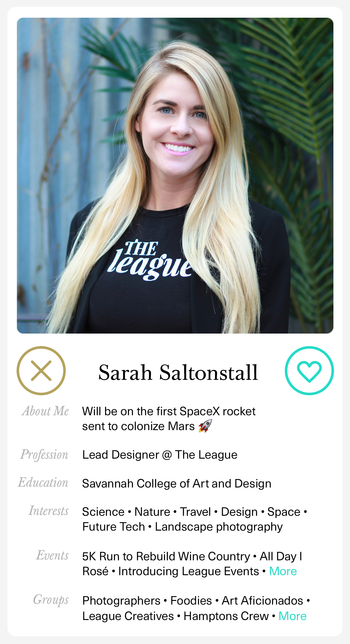Select the name Sarah Saltonstall
The image size is (350, 644).
tap(178, 372)
